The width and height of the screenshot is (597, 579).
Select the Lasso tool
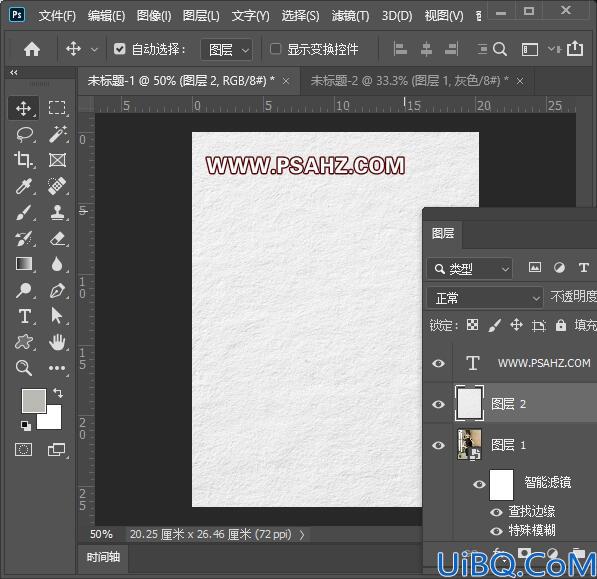click(24, 134)
